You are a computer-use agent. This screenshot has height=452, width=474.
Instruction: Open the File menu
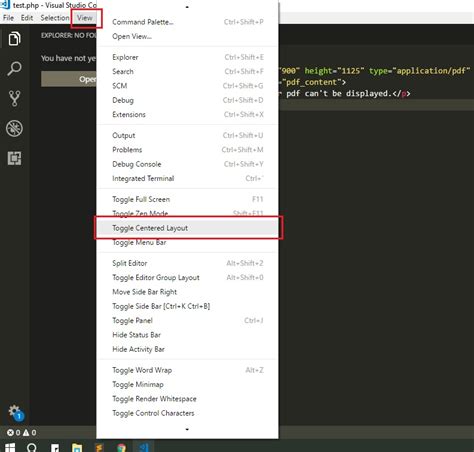[8, 18]
